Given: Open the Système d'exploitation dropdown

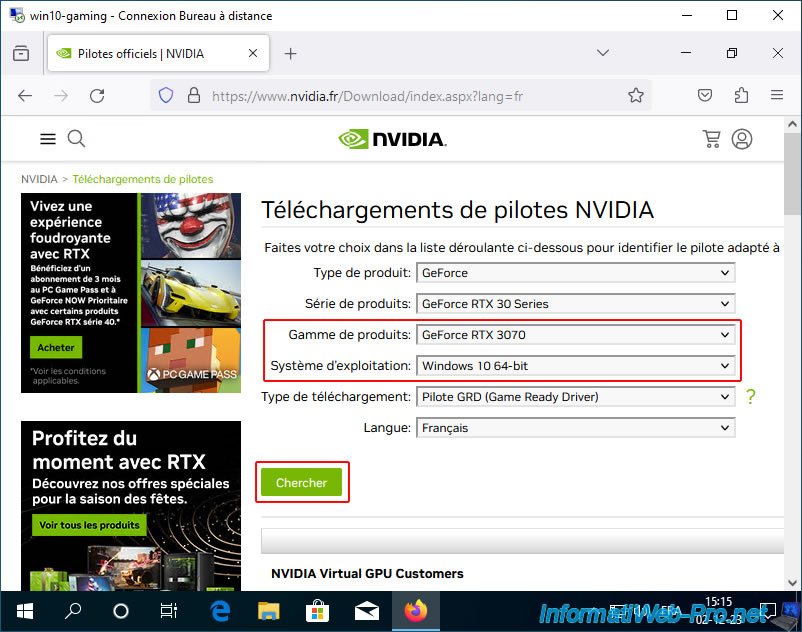Looking at the screenshot, I should [575, 366].
